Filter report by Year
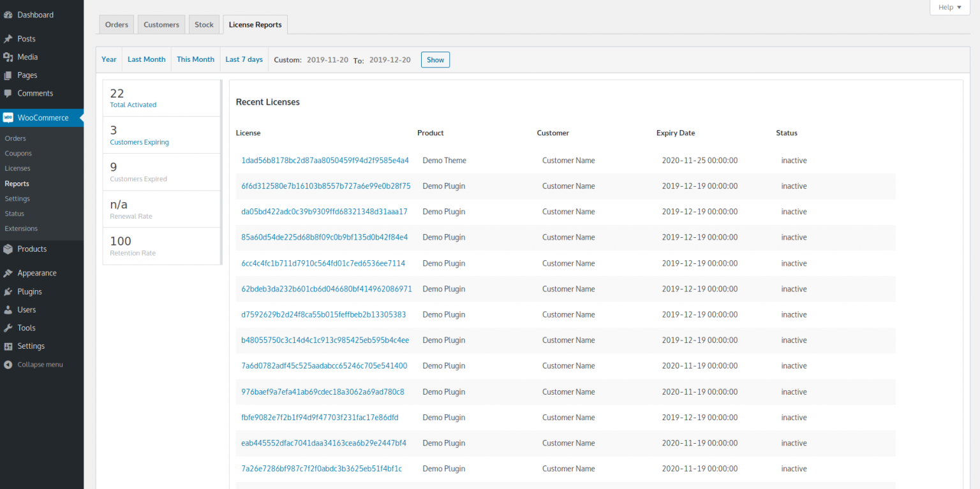The height and width of the screenshot is (489, 980). pos(109,59)
